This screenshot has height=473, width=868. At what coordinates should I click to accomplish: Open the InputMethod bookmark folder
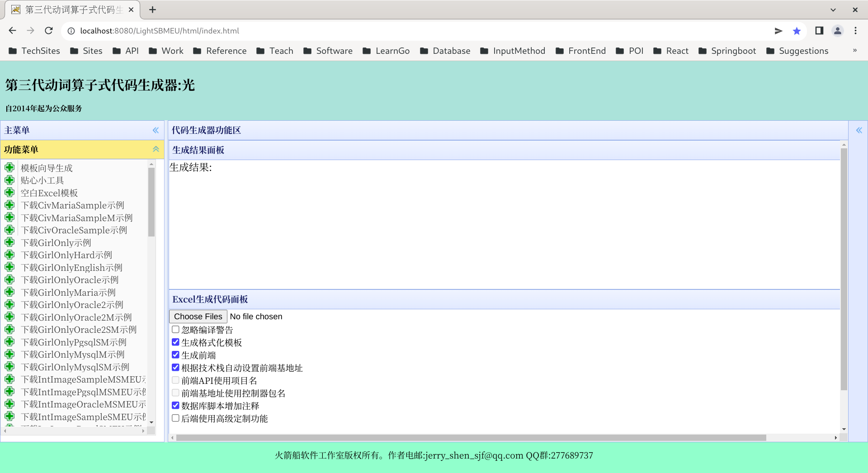point(513,51)
